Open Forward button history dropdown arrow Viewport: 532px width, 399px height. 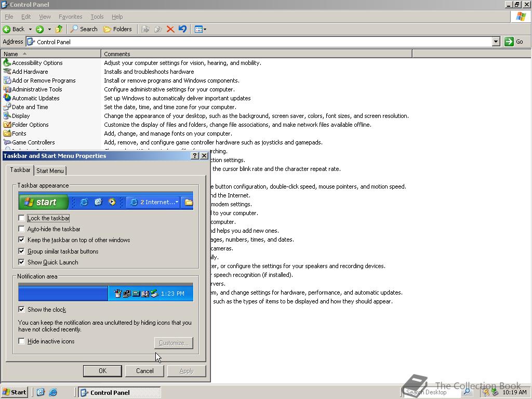[49, 29]
